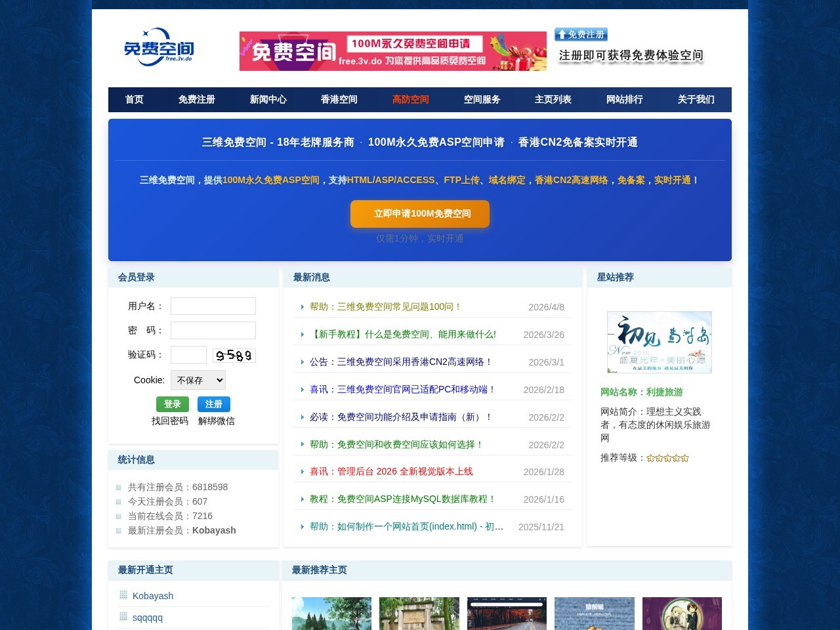Click the up-arrow icon on the 免费注册 badge
Viewport: 840px width, 630px height.
tap(562, 34)
